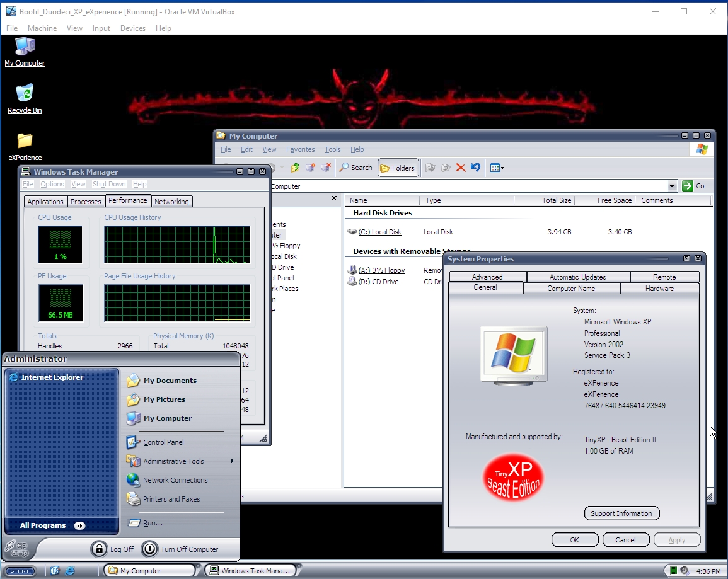Open the Hardware tab in System Properties

660,289
